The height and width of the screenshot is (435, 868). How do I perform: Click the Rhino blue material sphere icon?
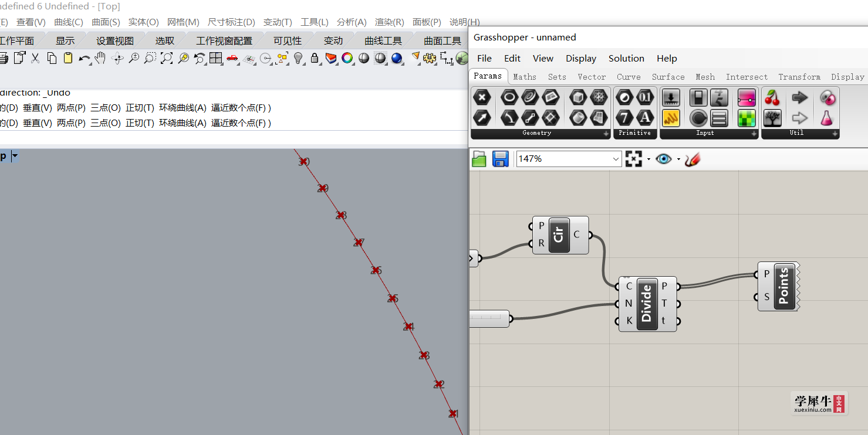coord(397,57)
